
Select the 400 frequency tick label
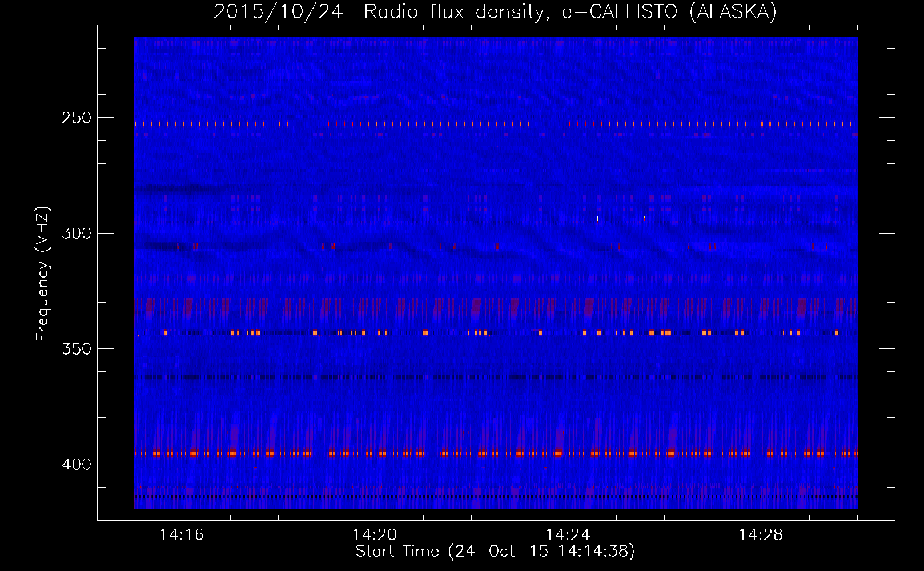tap(77, 464)
